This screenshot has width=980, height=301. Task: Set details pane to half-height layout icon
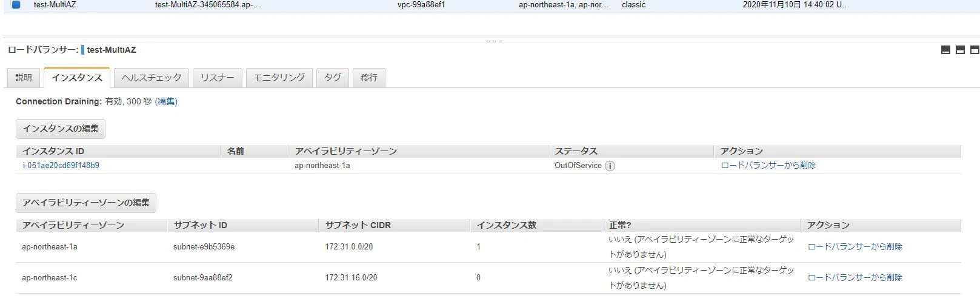[x=960, y=50]
